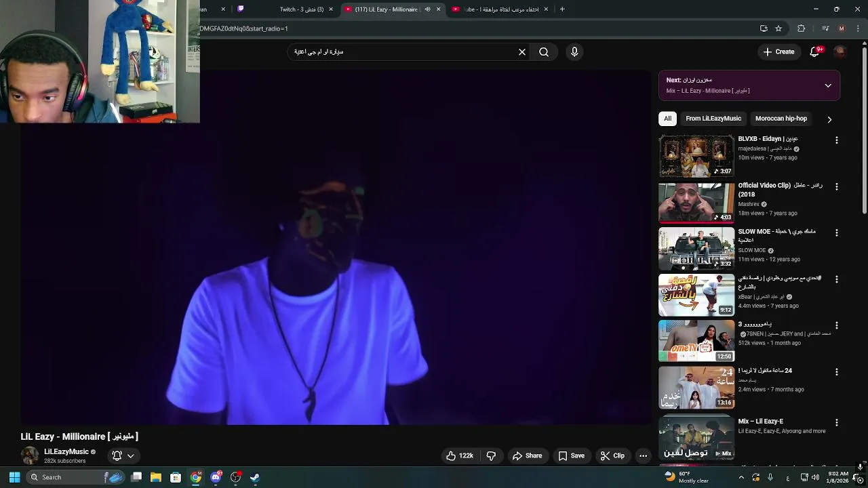The image size is (868, 488).
Task: Open the weather widget 60°F Mostly clear
Action: pyautogui.click(x=688, y=477)
